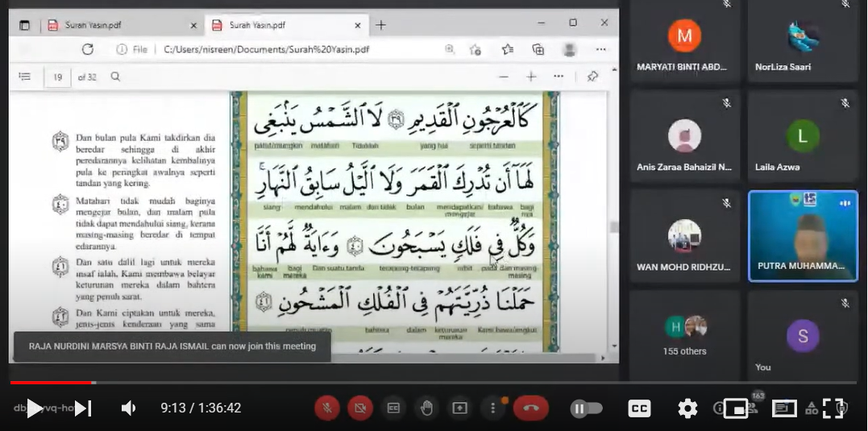Skip to the next video
The width and height of the screenshot is (868, 431).
pos(83,408)
